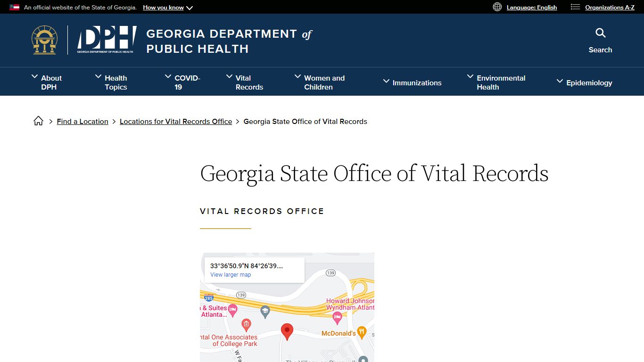Click Georgia Department of Public Health title
644x362 pixels.
click(229, 41)
